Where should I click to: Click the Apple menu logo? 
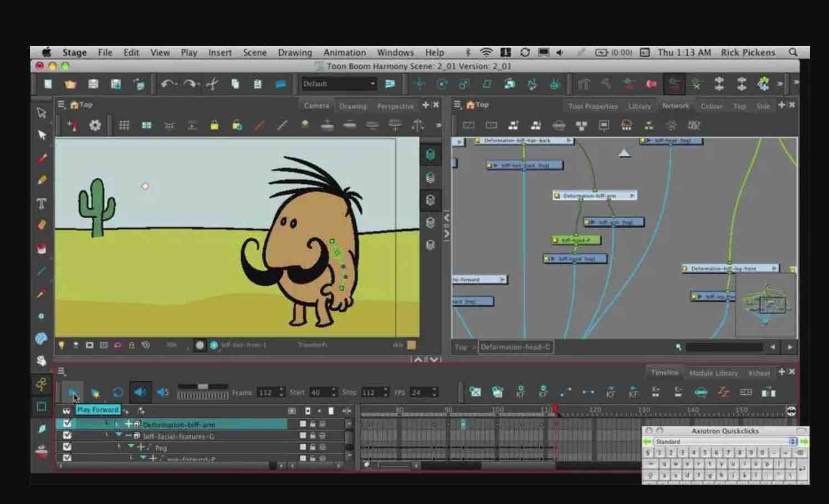47,52
